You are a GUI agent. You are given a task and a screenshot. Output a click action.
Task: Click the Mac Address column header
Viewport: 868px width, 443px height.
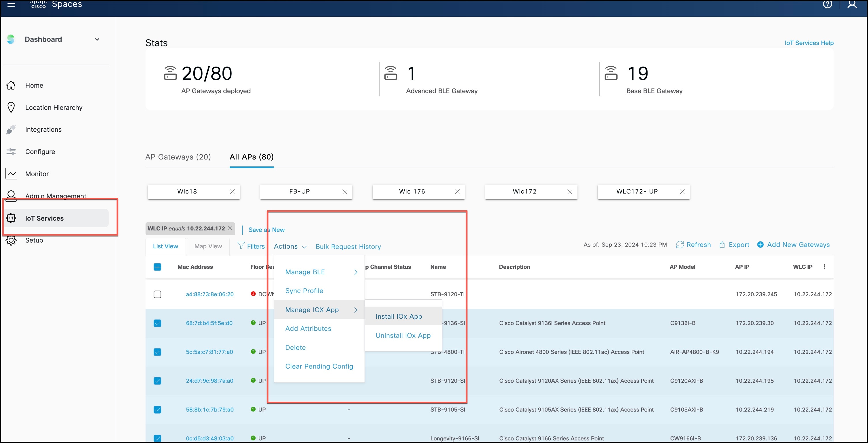coord(195,267)
